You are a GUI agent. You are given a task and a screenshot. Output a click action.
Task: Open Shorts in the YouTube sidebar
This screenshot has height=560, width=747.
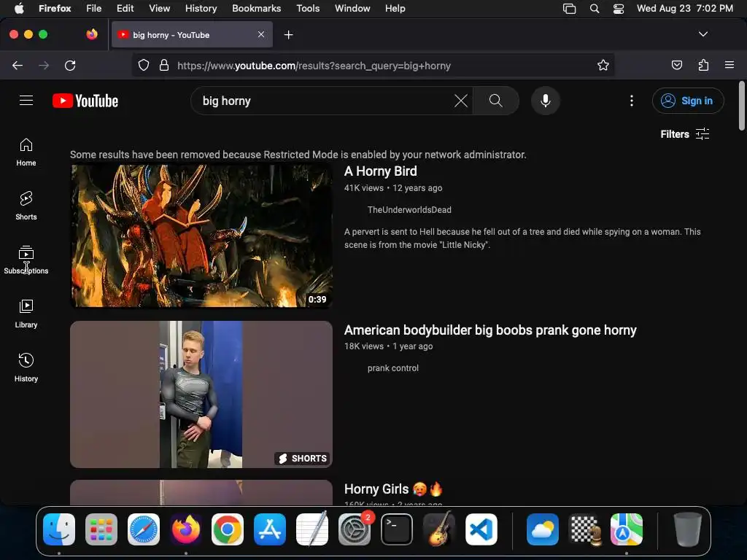coord(26,206)
